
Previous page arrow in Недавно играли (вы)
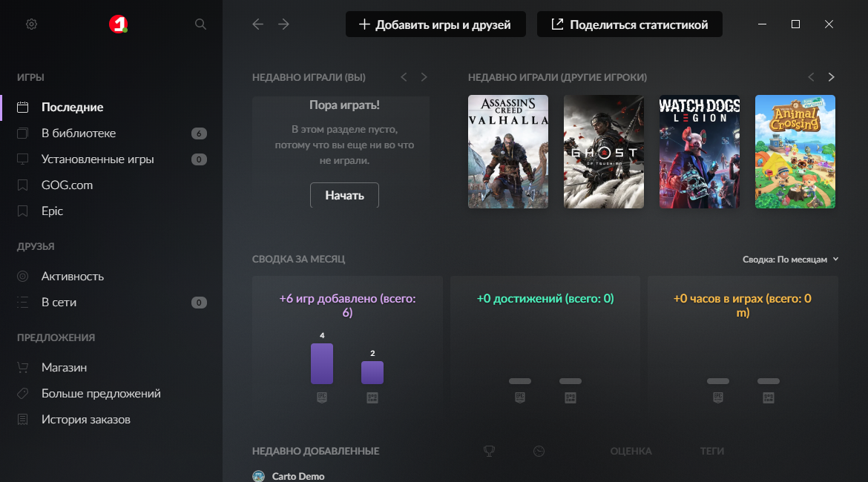point(404,77)
